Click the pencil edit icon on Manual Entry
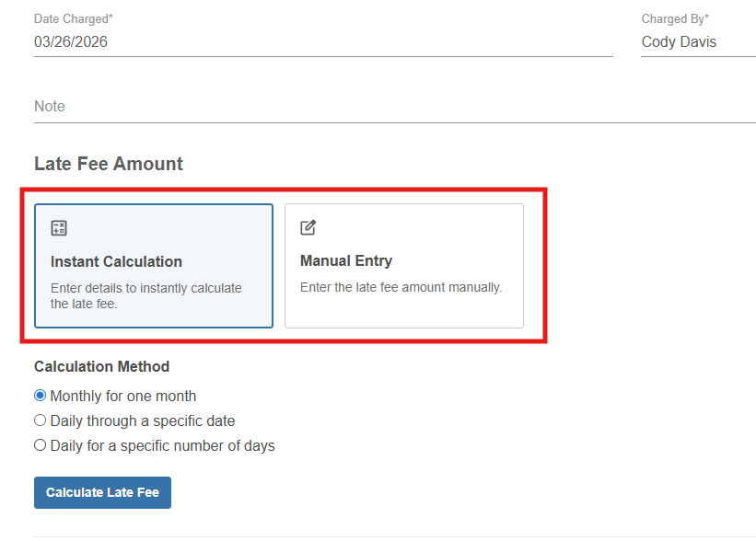 coord(308,227)
